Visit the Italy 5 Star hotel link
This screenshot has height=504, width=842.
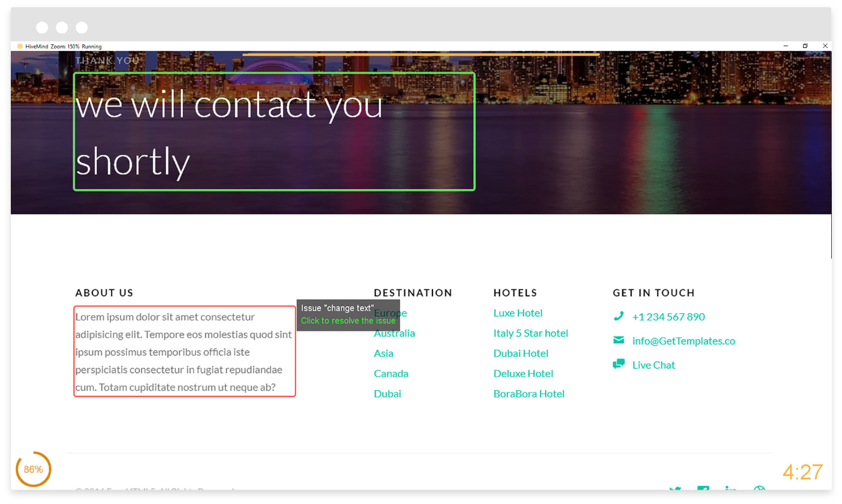point(530,333)
